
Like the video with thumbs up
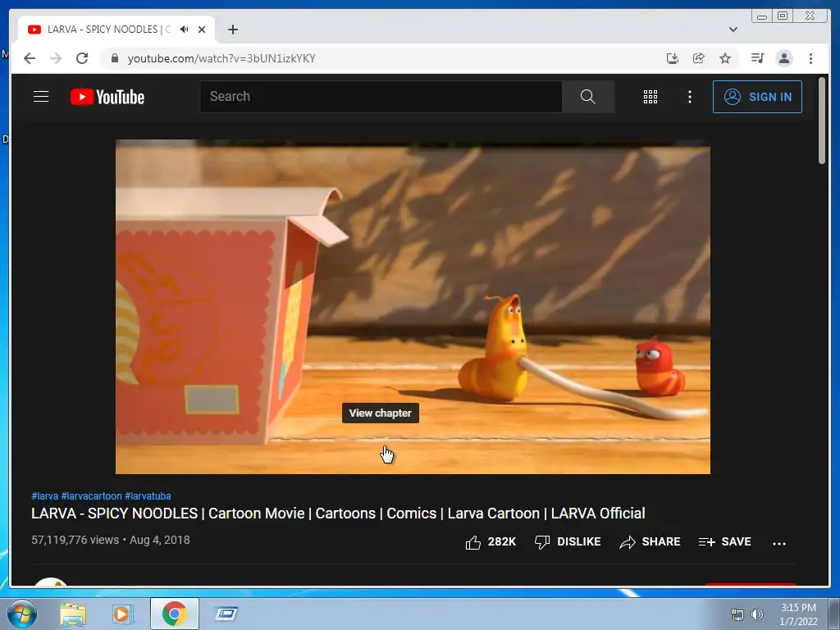[491, 542]
